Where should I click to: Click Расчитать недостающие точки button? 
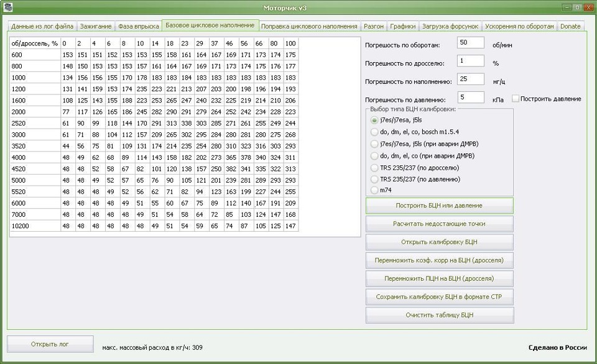point(440,224)
